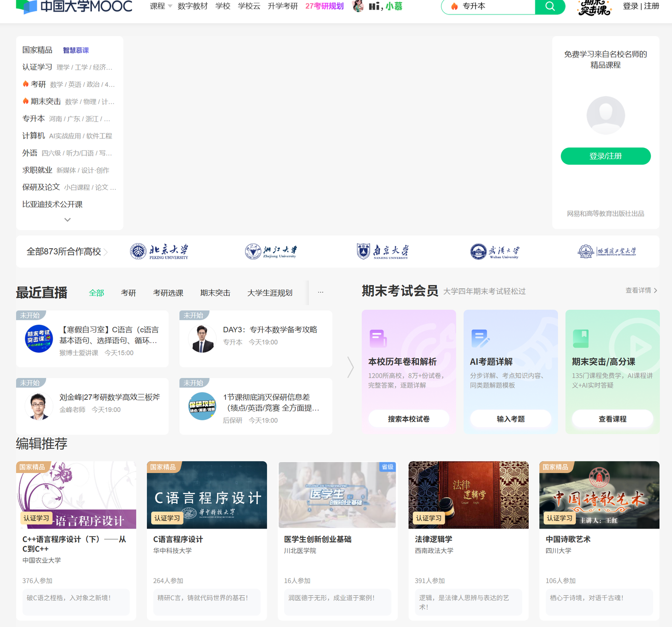The width and height of the screenshot is (672, 627).
Task: Open DAY3：专升本数学备考攻略 live title
Action: click(270, 330)
